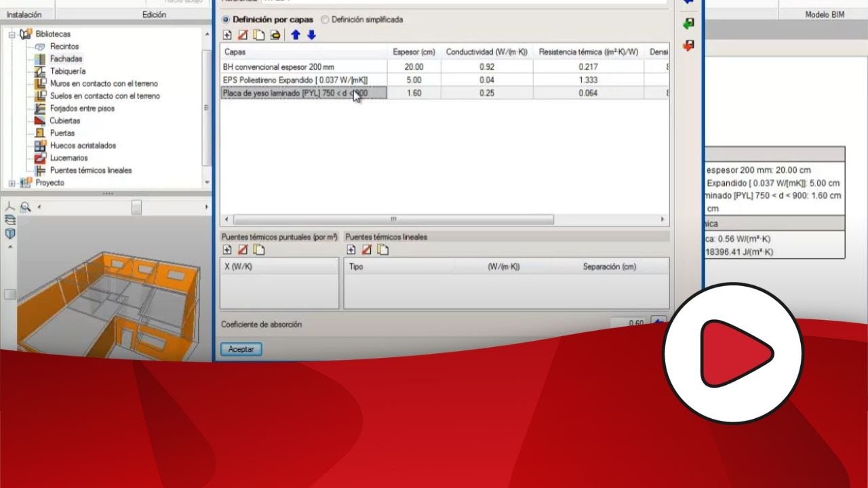
Task: Delete selected layer with red slash icon
Action: (243, 35)
